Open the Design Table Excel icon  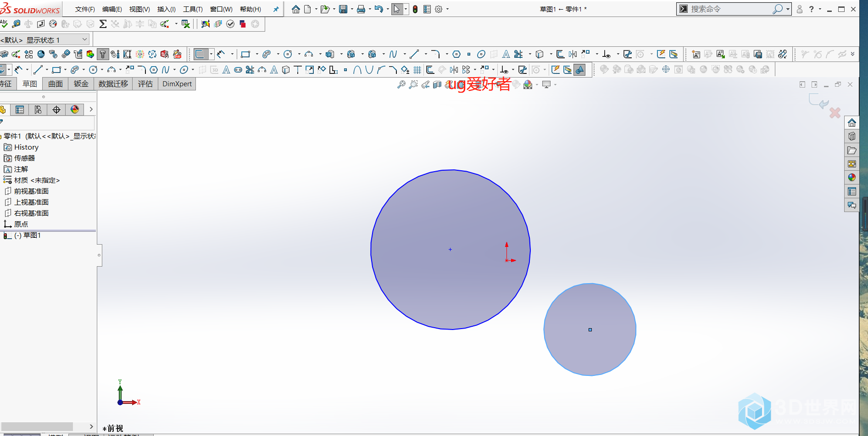click(186, 23)
